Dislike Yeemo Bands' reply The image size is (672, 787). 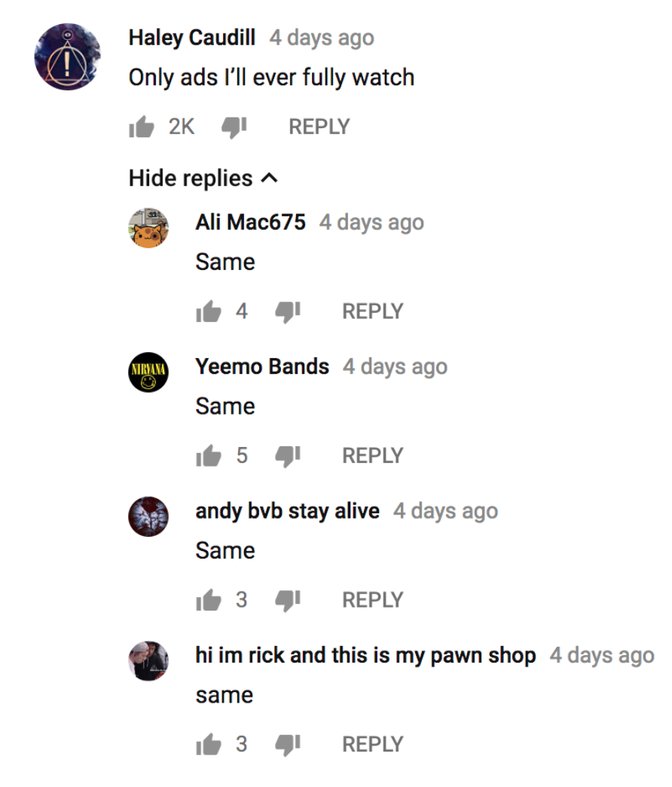pyautogui.click(x=287, y=457)
